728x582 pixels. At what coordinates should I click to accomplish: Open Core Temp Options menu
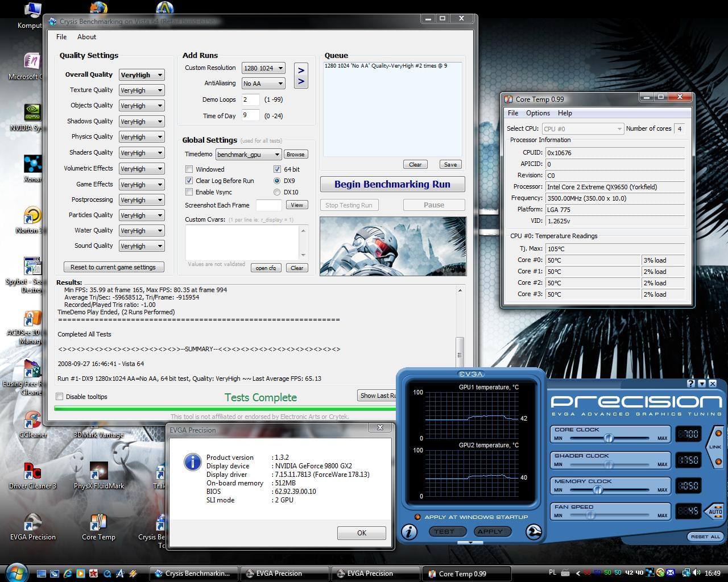(538, 113)
